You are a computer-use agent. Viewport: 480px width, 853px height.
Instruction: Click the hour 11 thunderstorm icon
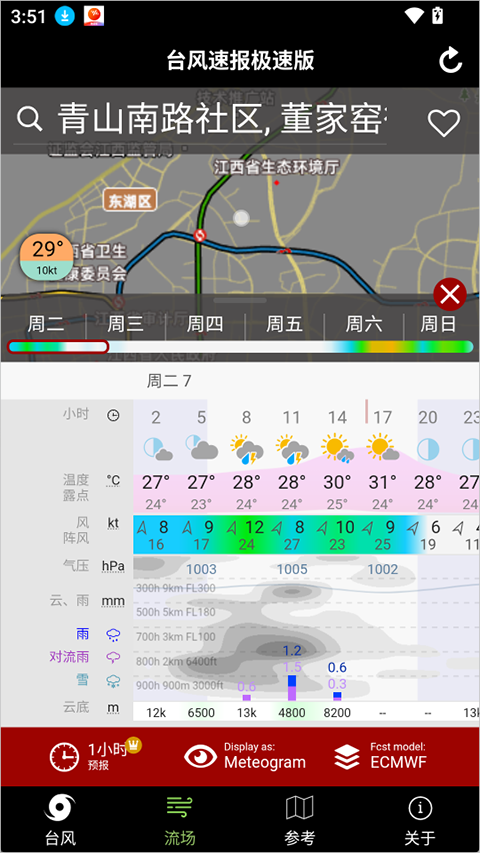pos(292,449)
